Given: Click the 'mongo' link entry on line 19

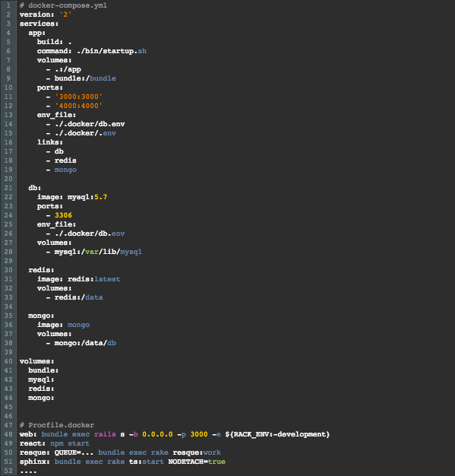Looking at the screenshot, I should click(65, 170).
